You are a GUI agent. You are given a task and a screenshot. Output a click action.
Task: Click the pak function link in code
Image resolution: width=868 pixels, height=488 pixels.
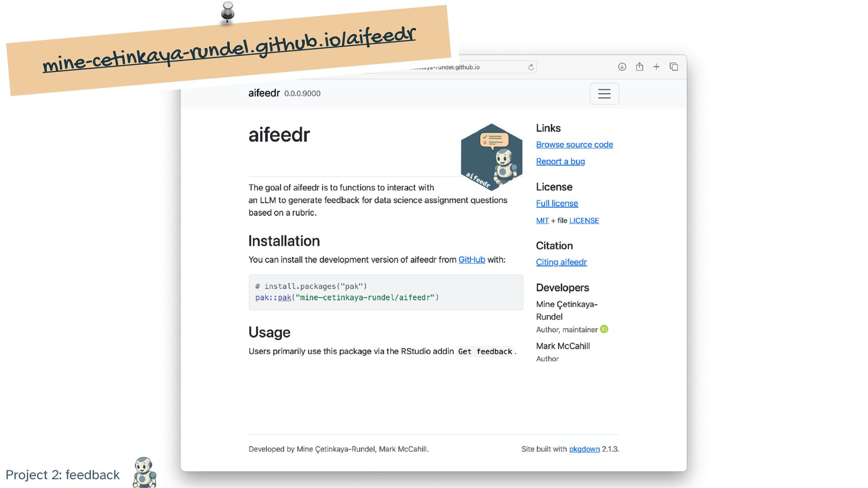coord(284,297)
